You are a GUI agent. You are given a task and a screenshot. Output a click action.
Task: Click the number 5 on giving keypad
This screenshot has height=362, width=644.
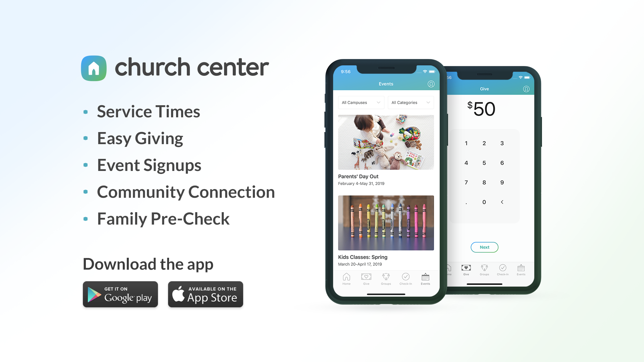tap(483, 163)
